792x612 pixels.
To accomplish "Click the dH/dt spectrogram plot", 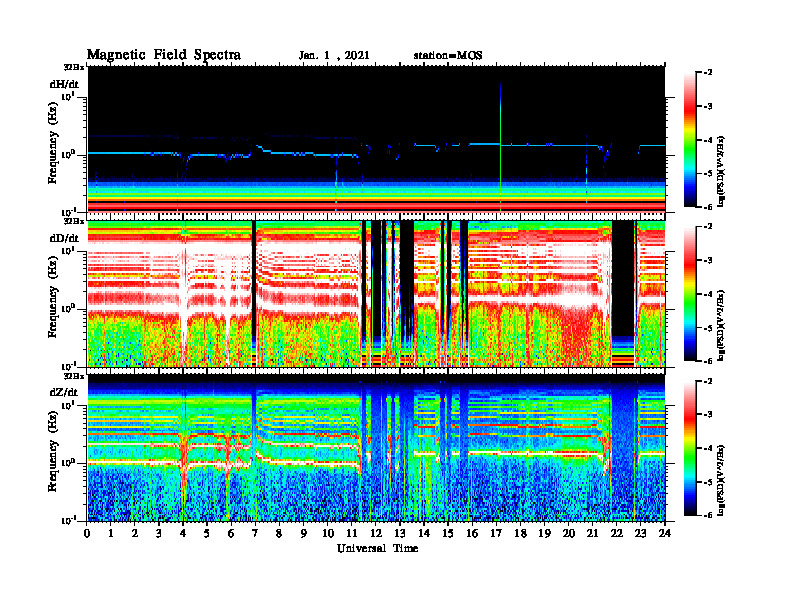I will 376,139.
